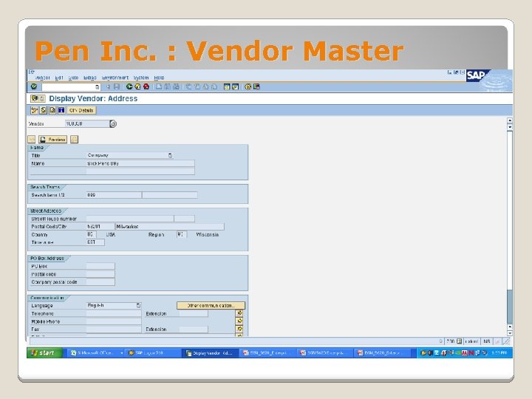Click the arrow icon beside Telephone extension
This screenshot has width=532, height=399.
(239, 313)
